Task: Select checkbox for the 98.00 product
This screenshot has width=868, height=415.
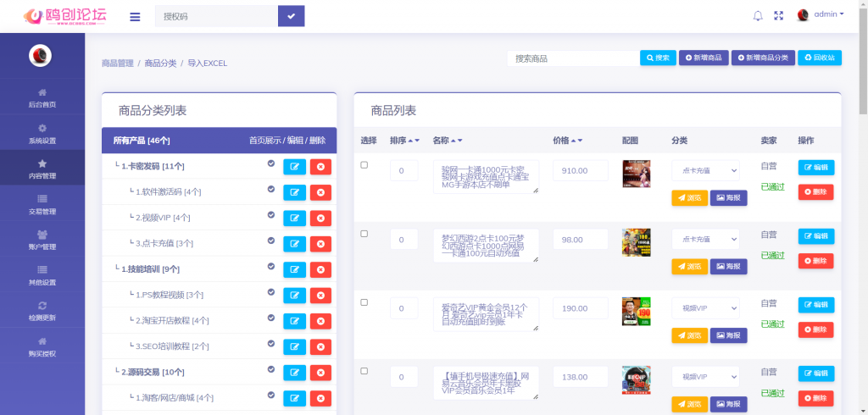Action: pos(364,234)
